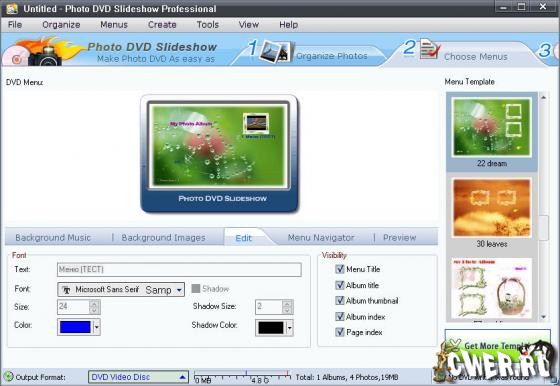This screenshot has height=386, width=560.
Task: Click the application icon in title bar
Action: [x=12, y=8]
